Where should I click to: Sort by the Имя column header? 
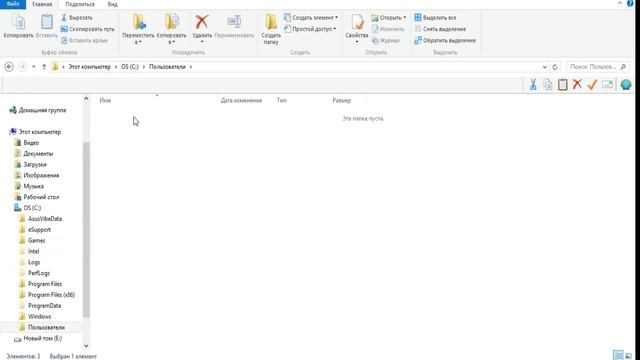[x=105, y=100]
